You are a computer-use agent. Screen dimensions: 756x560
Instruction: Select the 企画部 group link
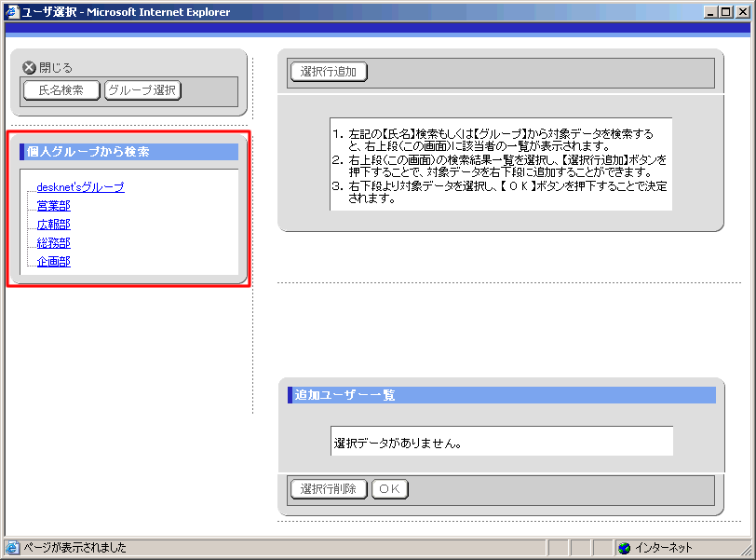click(x=53, y=262)
